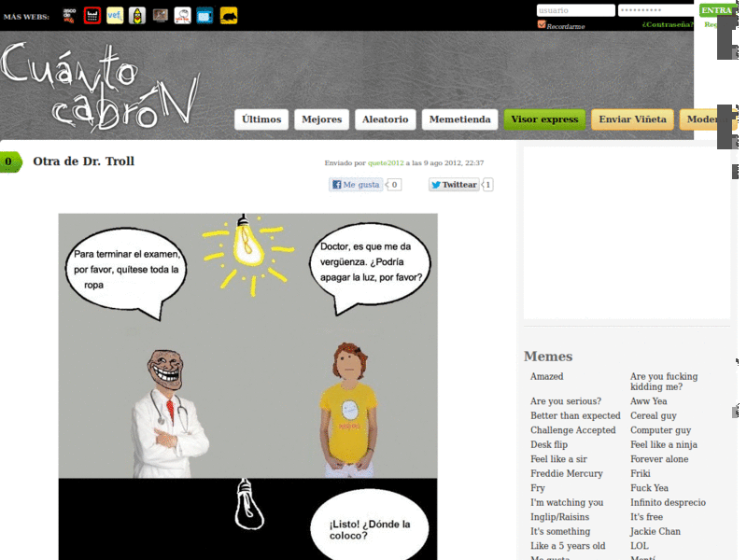Open the Aleatorio tab
This screenshot has height=560, width=747.
pyautogui.click(x=385, y=119)
